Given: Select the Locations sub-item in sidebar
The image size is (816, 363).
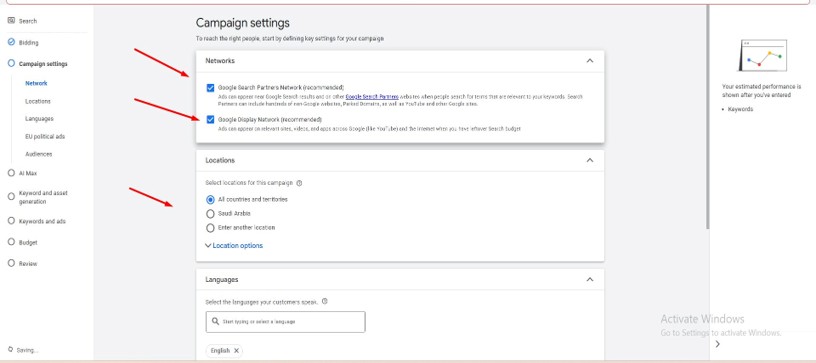Looking at the screenshot, I should (38, 101).
